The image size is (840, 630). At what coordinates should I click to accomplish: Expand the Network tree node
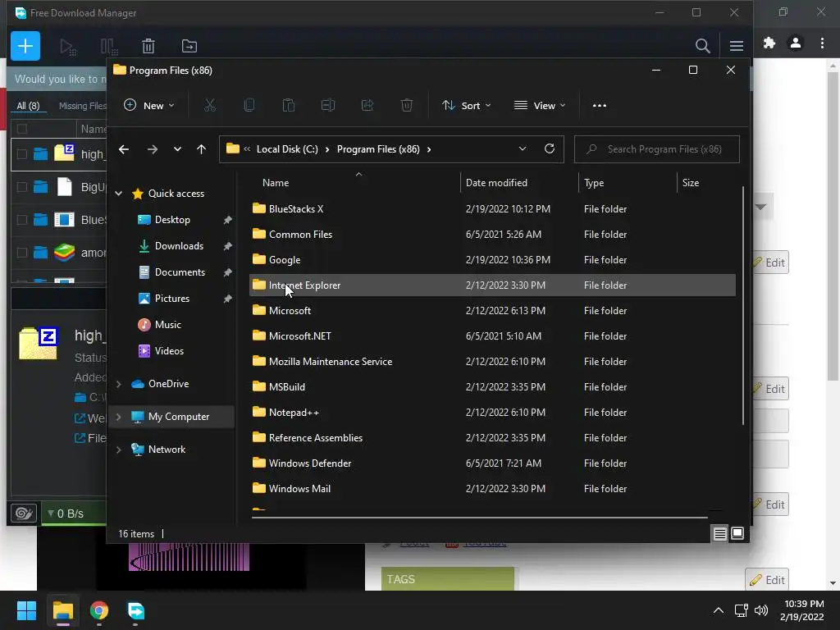click(118, 450)
